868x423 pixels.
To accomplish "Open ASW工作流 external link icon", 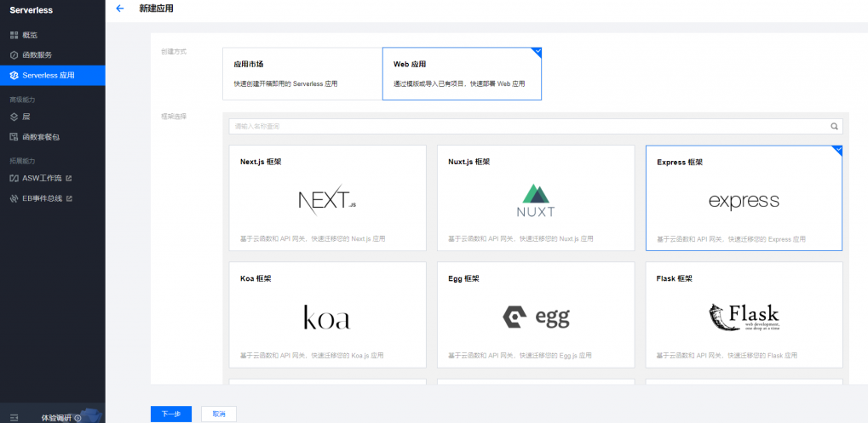I will (69, 179).
